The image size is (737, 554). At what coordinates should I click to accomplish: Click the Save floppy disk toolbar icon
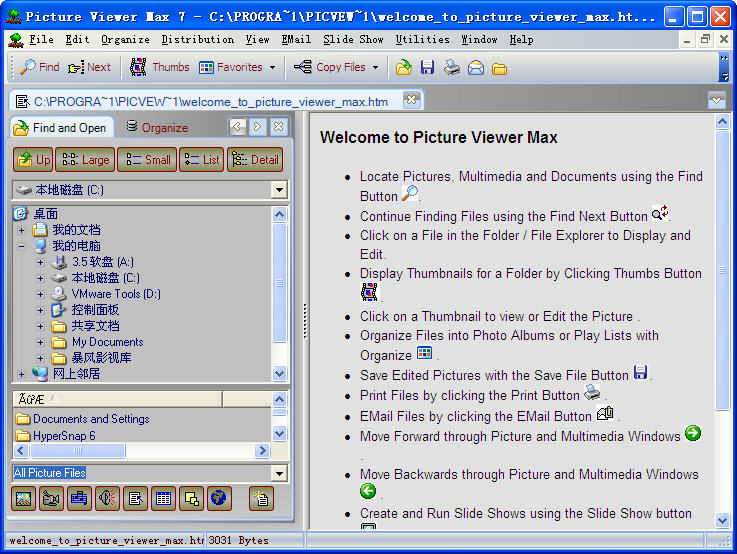click(x=427, y=68)
